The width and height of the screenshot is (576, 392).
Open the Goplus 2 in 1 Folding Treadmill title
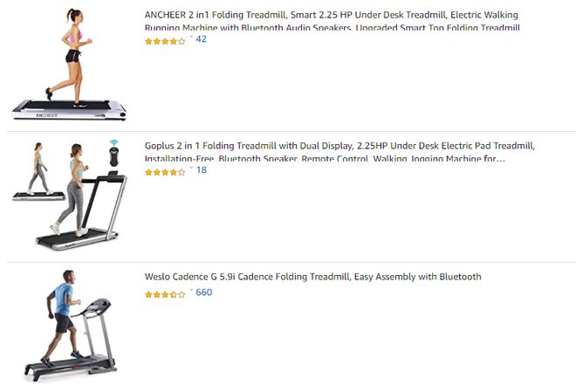point(339,152)
